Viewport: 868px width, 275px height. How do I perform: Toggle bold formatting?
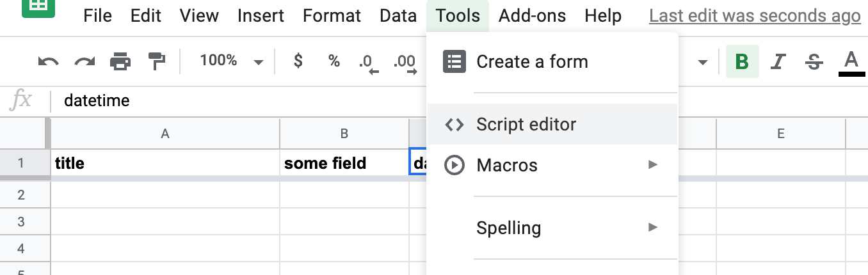[742, 61]
